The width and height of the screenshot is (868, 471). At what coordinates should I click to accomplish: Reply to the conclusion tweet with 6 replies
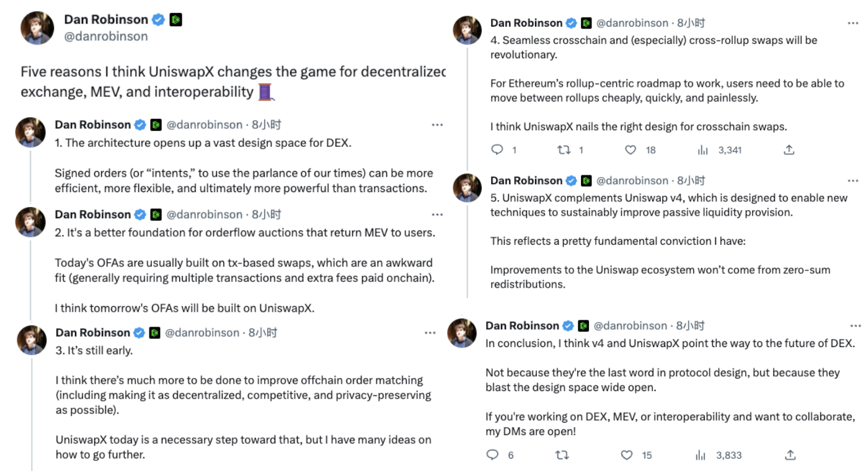point(493,455)
